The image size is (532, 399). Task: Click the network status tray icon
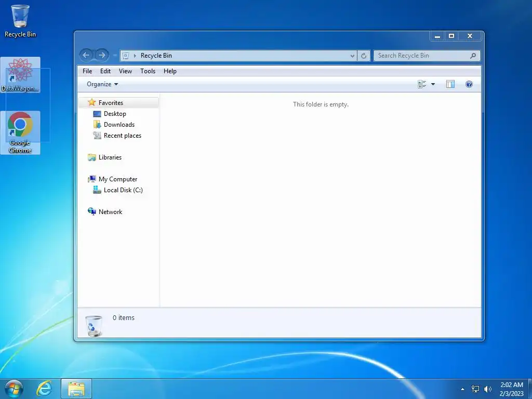point(475,389)
